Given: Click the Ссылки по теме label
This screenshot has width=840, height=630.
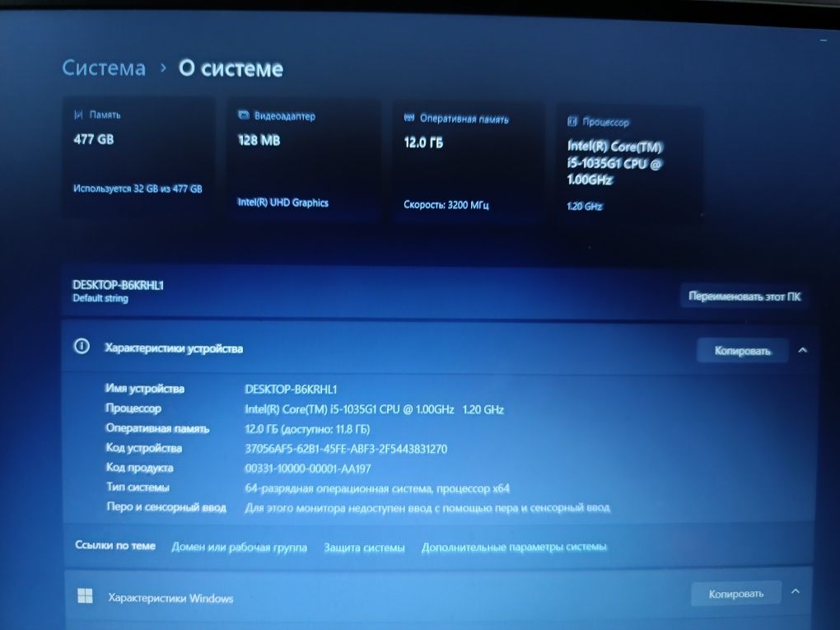Looking at the screenshot, I should pos(115,545).
